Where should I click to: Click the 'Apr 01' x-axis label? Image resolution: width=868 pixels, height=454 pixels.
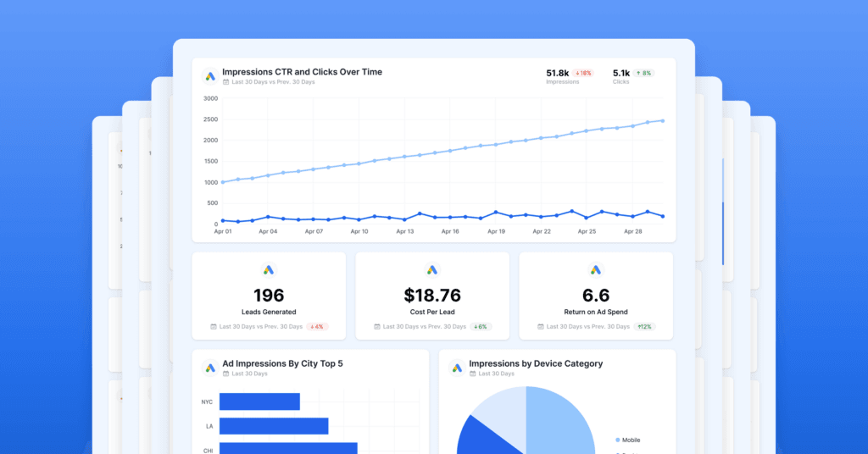223,232
